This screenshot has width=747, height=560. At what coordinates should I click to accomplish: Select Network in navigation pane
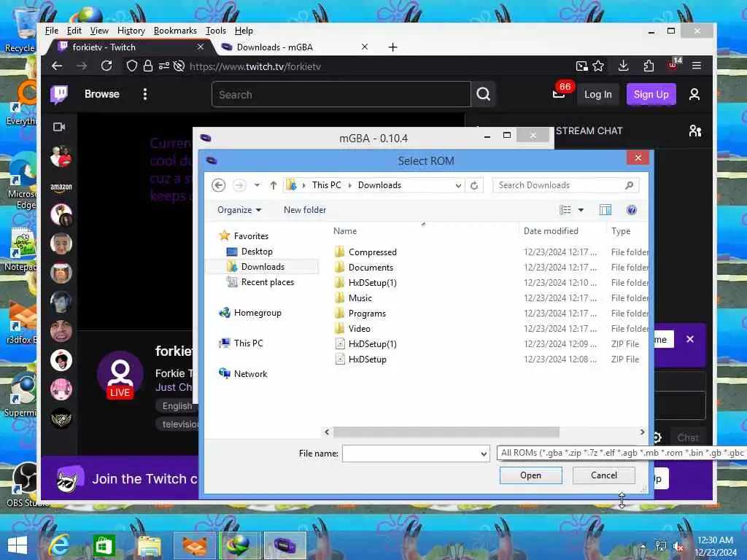coord(250,374)
